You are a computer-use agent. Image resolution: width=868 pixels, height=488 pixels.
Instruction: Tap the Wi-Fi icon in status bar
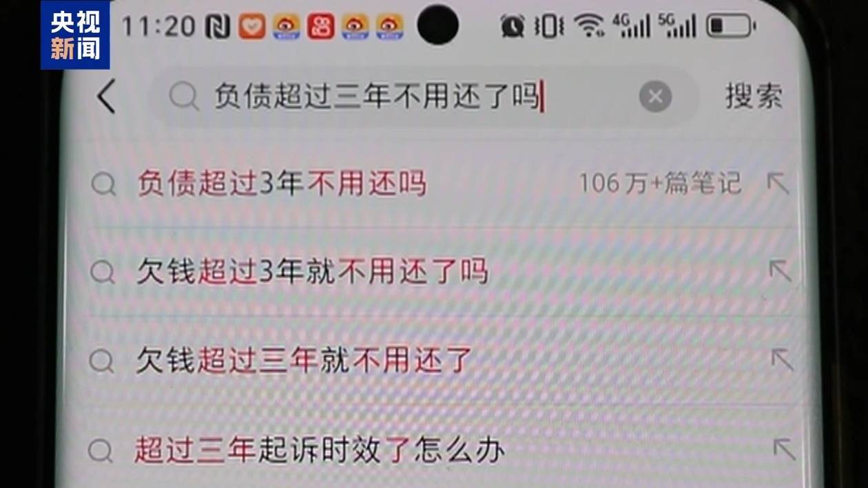(x=589, y=27)
